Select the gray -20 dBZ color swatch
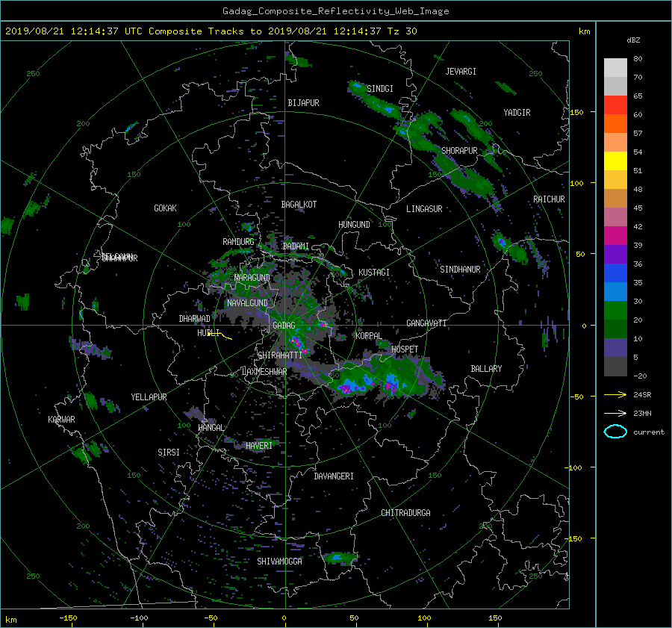This screenshot has width=672, height=628. coord(615,367)
